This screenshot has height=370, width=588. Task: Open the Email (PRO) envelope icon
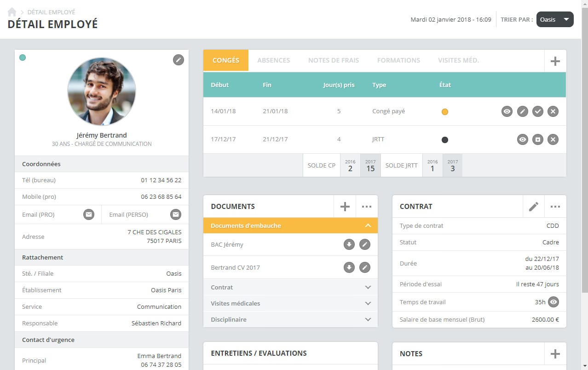[x=89, y=214]
